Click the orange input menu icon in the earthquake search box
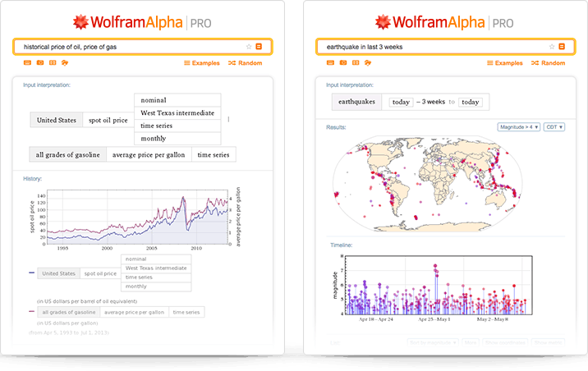The width and height of the screenshot is (588, 371). (x=563, y=47)
